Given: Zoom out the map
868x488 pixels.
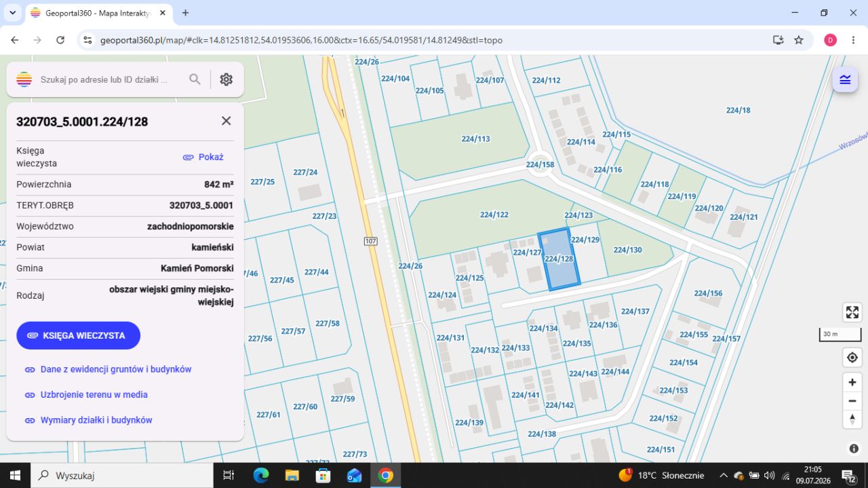Looking at the screenshot, I should point(852,400).
